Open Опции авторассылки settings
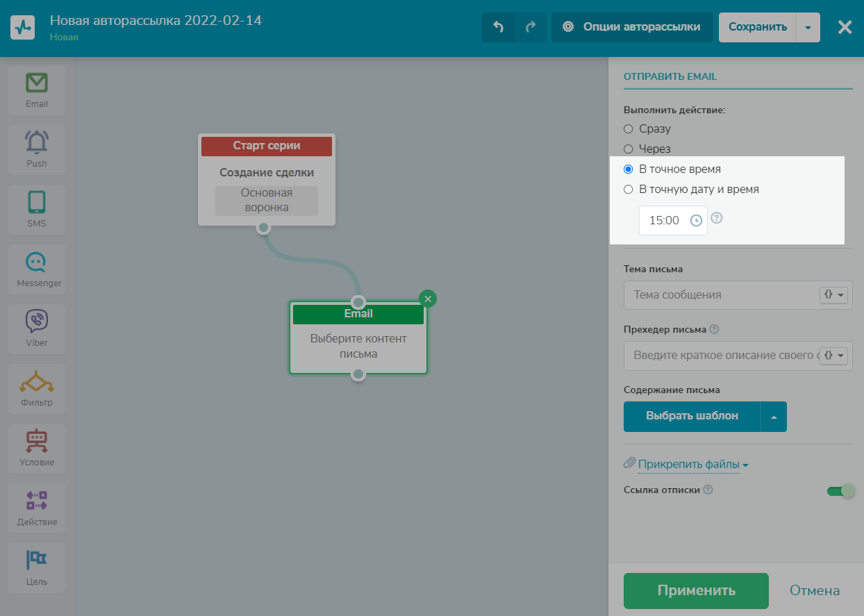Screen dimensions: 864x616 [632, 27]
